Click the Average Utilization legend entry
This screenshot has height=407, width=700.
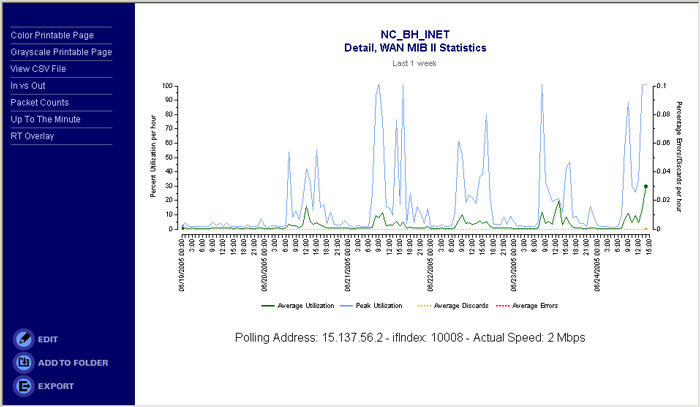click(x=297, y=306)
